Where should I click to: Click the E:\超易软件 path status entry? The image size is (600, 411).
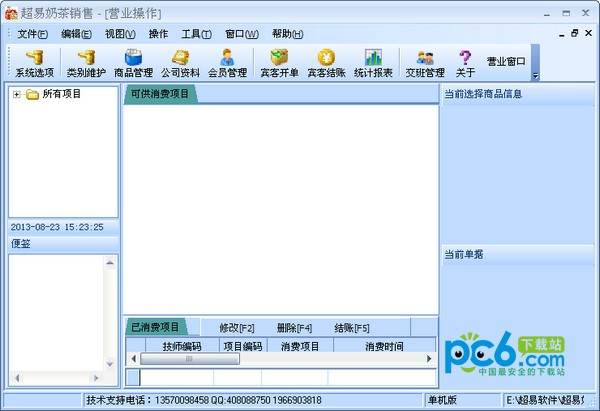click(x=545, y=400)
